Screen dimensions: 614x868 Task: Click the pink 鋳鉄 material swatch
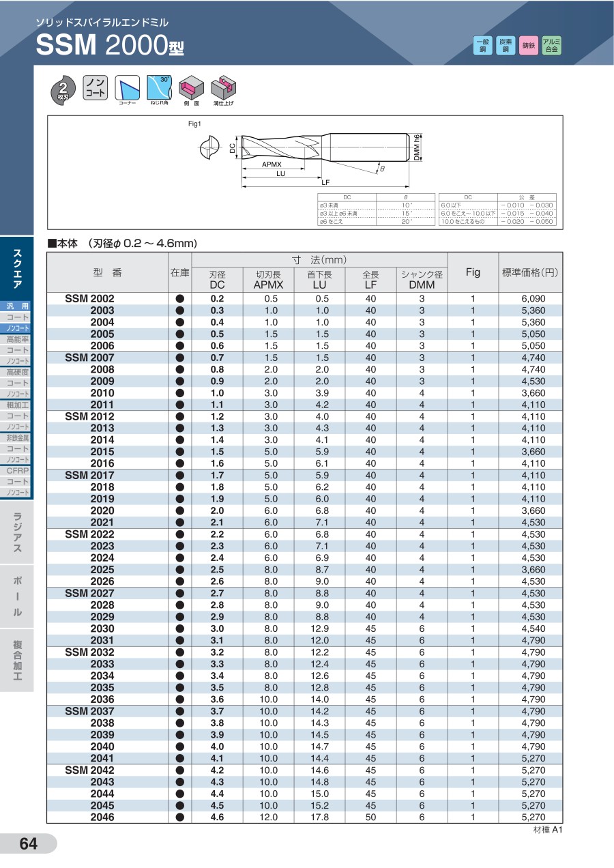pos(528,46)
